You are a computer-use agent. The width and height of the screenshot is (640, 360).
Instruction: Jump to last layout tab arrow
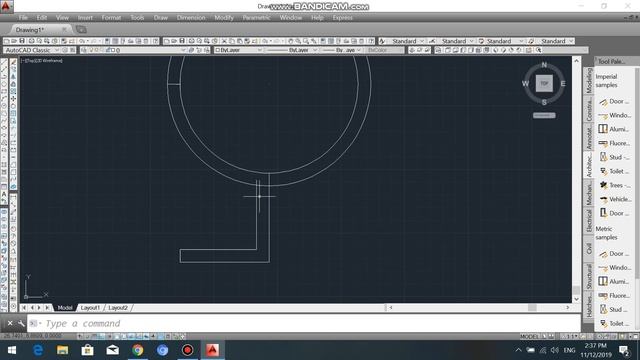[x=47, y=308]
